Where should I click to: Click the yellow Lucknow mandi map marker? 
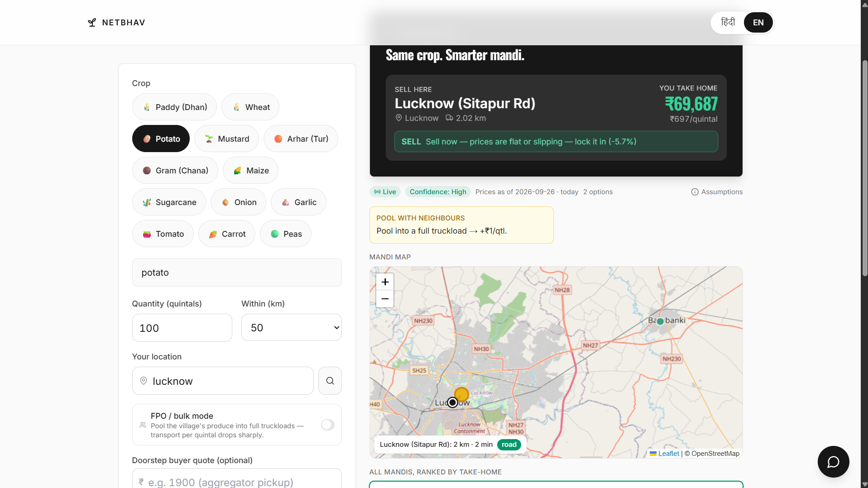coord(461,394)
